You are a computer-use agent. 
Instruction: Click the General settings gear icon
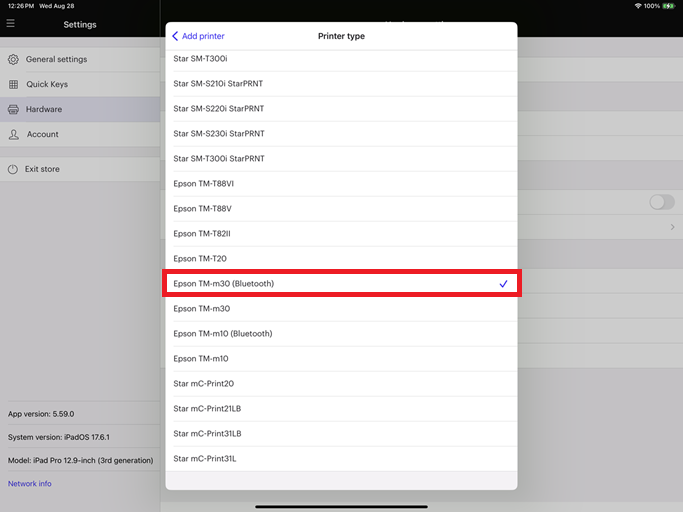[14, 59]
